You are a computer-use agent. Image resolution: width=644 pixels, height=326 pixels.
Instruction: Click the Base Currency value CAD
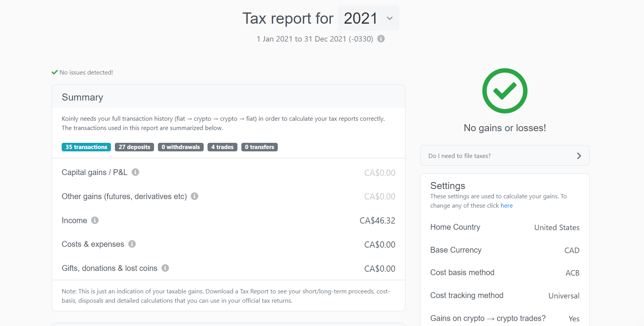tap(572, 251)
